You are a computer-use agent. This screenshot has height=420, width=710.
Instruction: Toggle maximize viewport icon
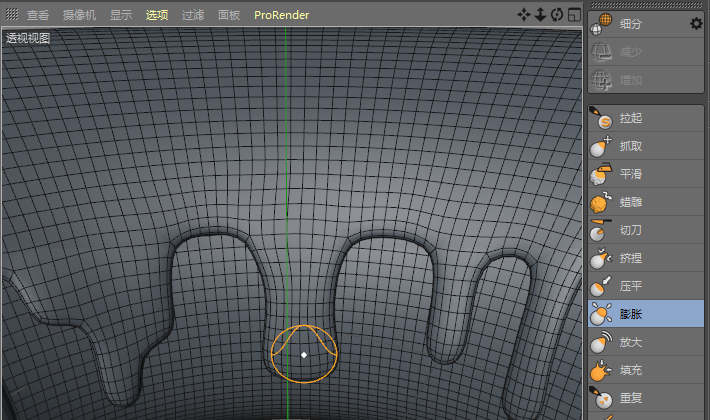tap(573, 15)
